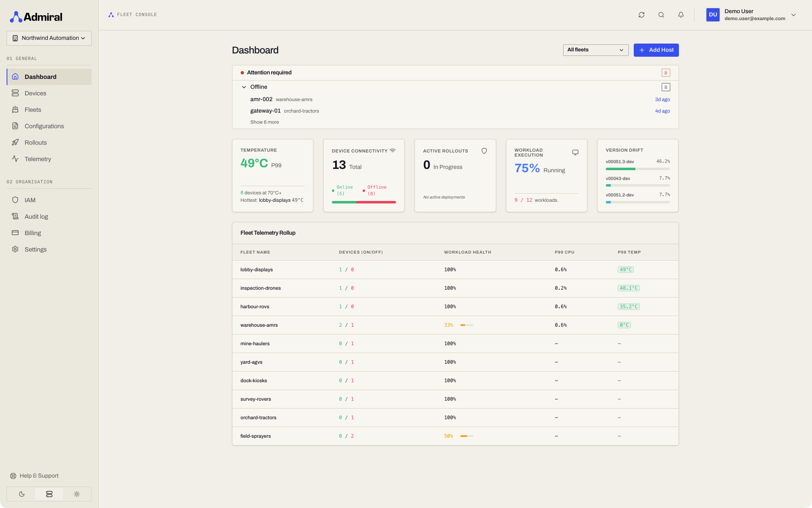Select the lobby-displays fleet row
Image resolution: width=812 pixels, height=508 pixels.
(x=455, y=270)
